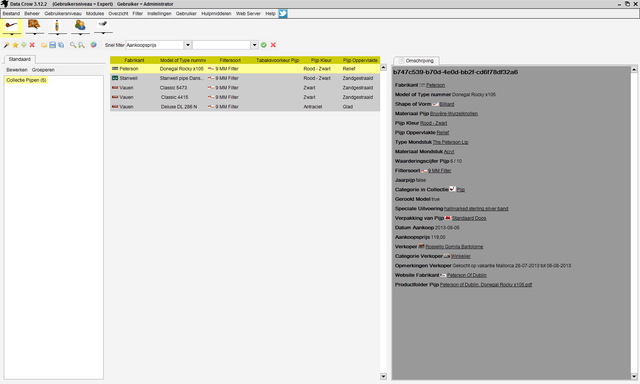This screenshot has width=640, height=384.
Task: Open the tobacco module icon
Action: [34, 25]
